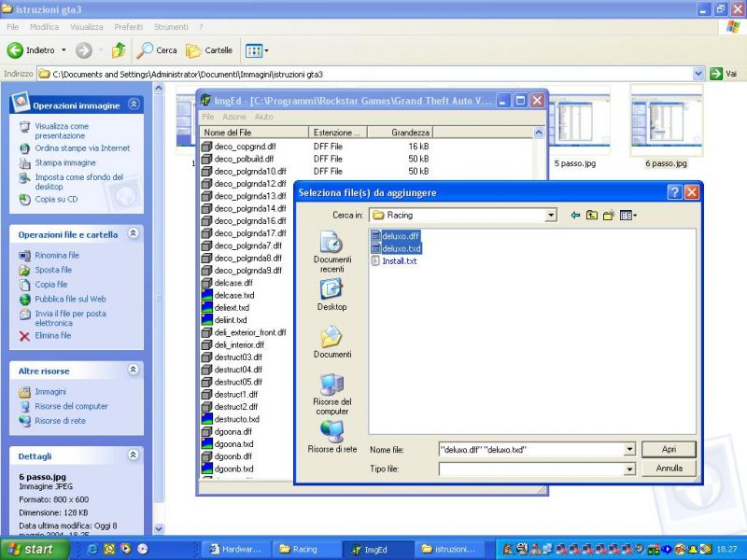
Task: Open the Azione menu in ImgEd
Action: point(234,117)
